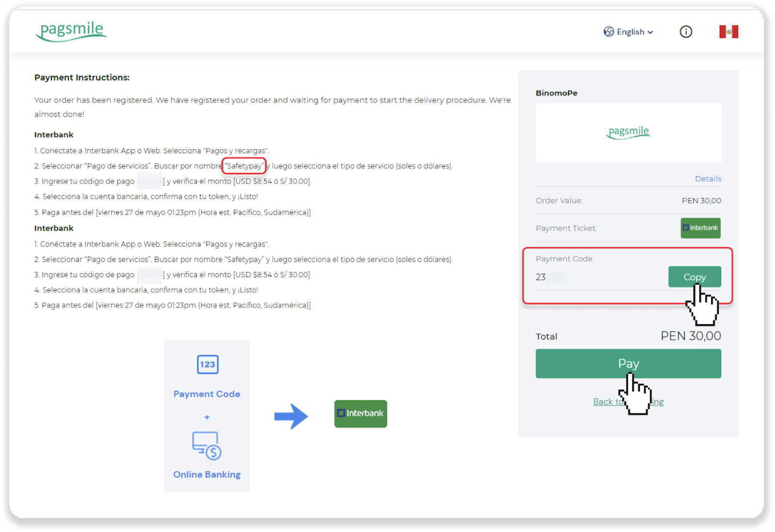Click the large green Interbank logo
Image resolution: width=775 pixels, height=532 pixels.
[361, 413]
